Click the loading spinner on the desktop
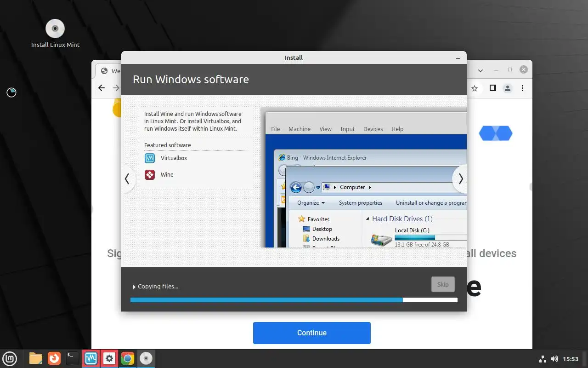588x368 pixels. [11, 92]
